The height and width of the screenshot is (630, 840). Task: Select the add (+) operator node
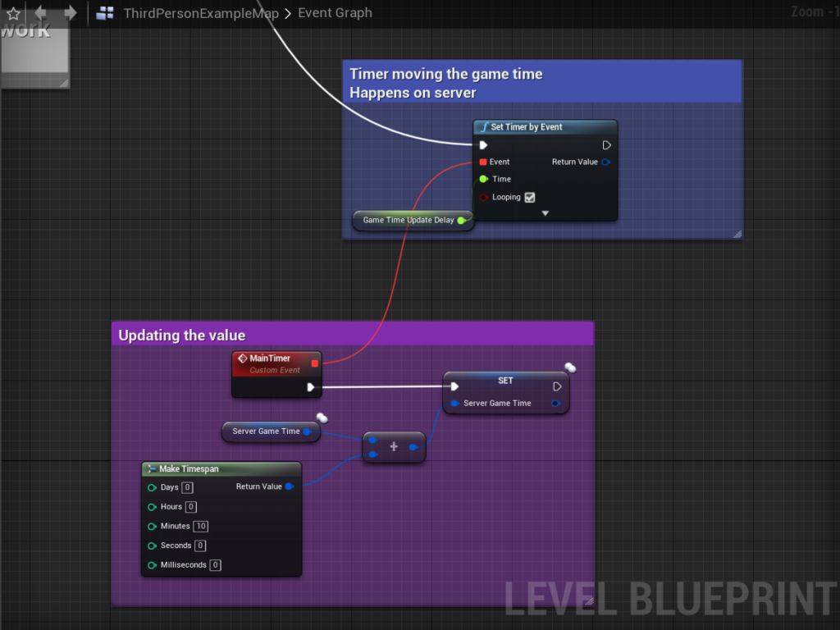tap(394, 447)
